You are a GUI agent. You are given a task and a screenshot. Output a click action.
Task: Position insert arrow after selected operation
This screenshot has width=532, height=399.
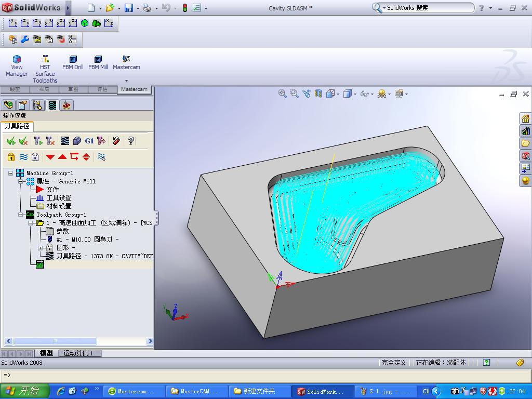74,157
